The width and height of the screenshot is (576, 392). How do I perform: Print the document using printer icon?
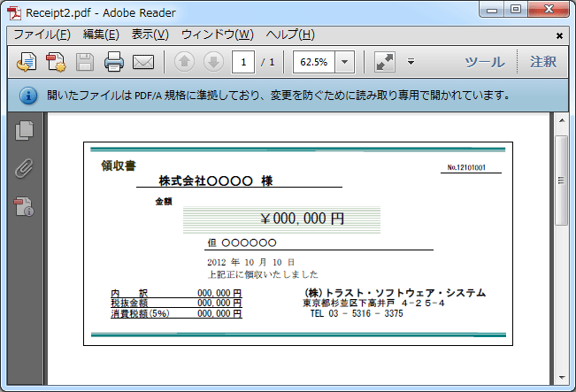point(114,62)
